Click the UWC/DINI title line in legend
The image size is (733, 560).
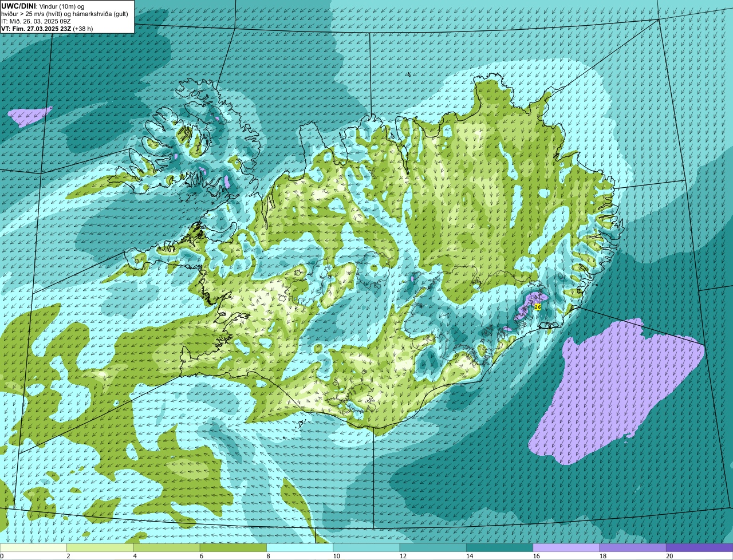43,6
